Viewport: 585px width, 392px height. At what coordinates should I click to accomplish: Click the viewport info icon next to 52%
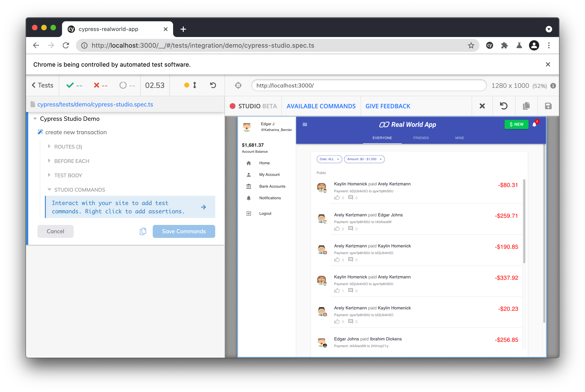553,86
